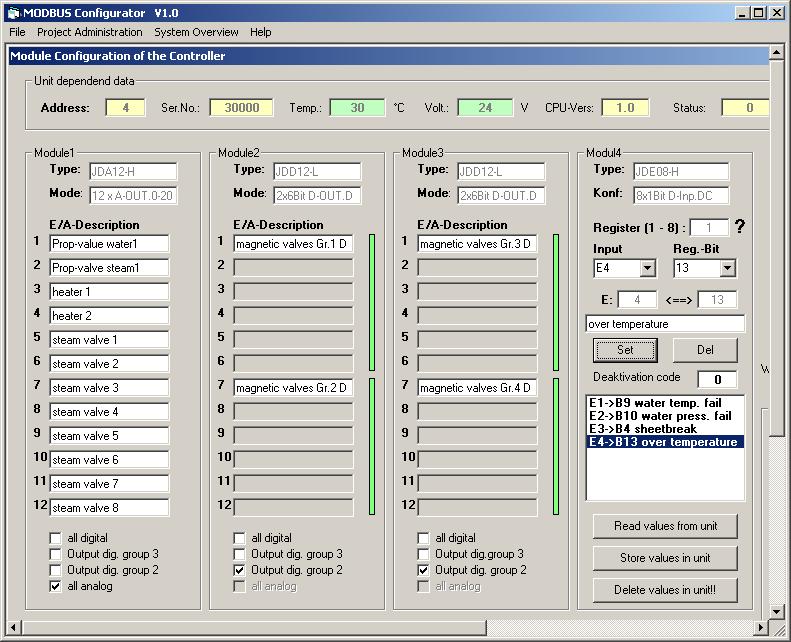Viewport: 791px width, 642px height.
Task: Open the Reg.-Bit 13 dropdown
Action: coord(727,268)
